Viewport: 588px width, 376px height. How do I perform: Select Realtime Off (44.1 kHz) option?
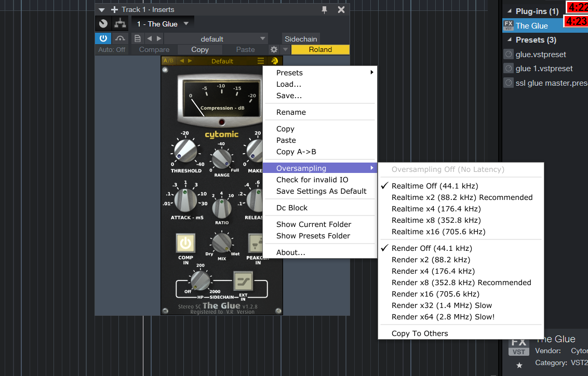(461, 186)
